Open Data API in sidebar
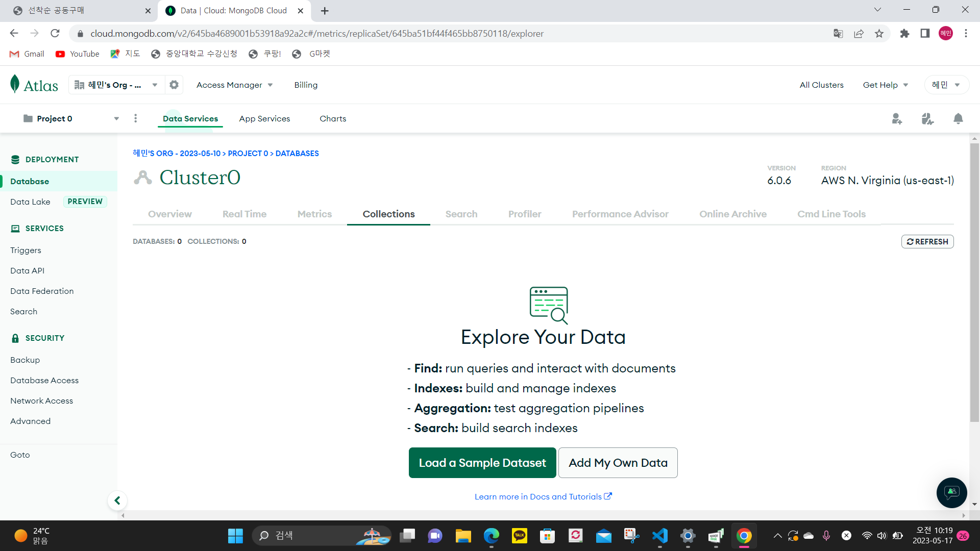This screenshot has height=551, width=980. pyautogui.click(x=27, y=271)
